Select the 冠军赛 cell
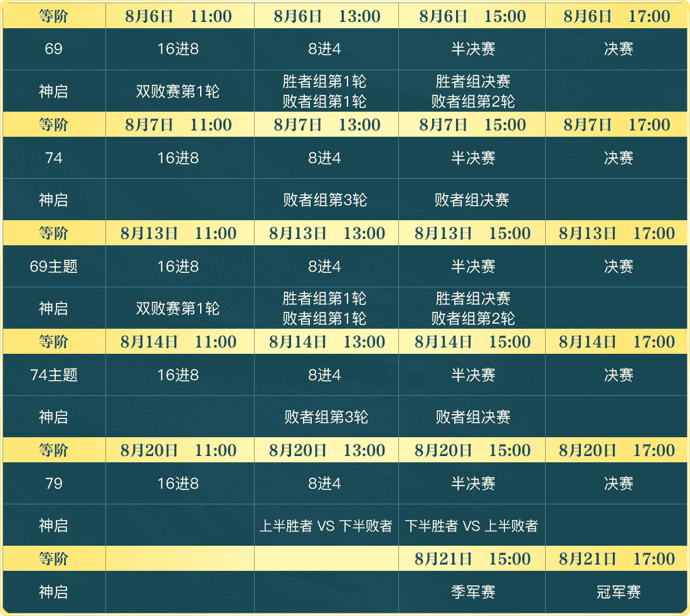The height and width of the screenshot is (616, 690). click(618, 592)
